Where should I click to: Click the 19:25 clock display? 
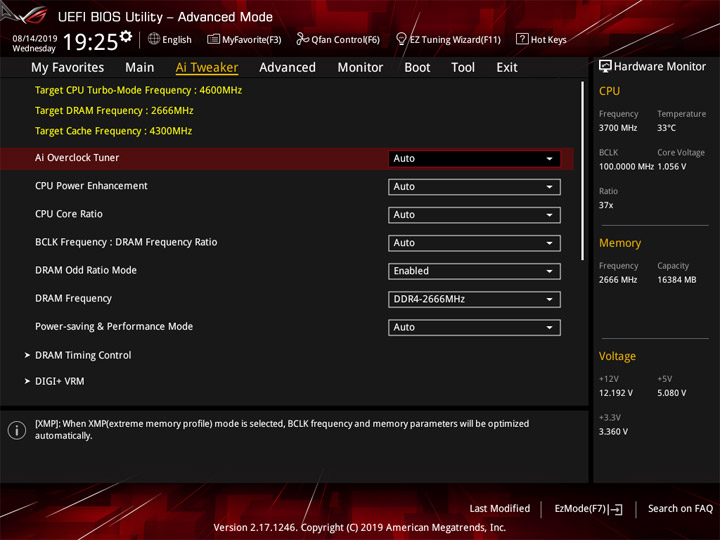pos(90,42)
